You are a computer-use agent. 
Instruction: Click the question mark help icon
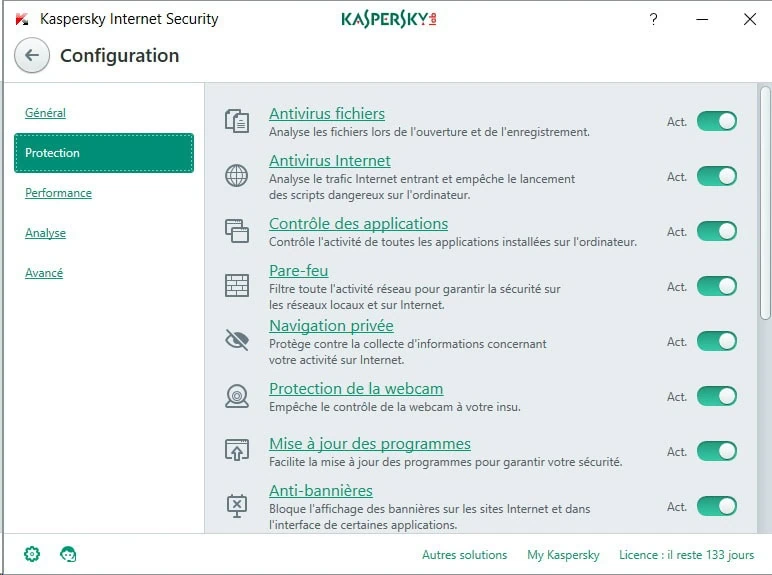653,19
